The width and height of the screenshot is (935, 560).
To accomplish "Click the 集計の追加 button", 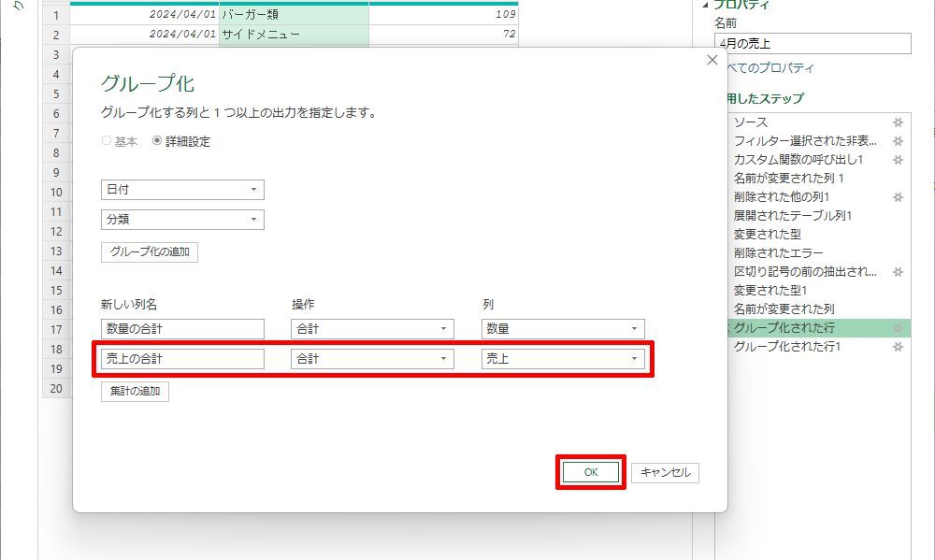I will (x=135, y=392).
